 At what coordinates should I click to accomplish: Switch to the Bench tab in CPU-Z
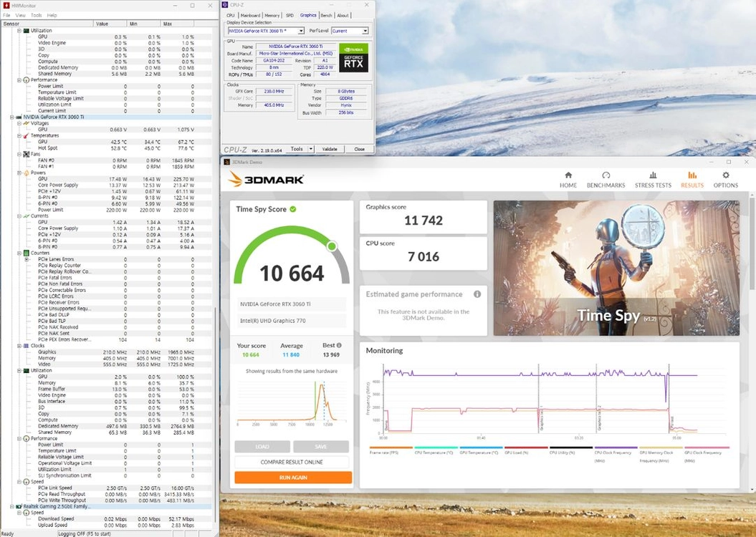(x=327, y=16)
